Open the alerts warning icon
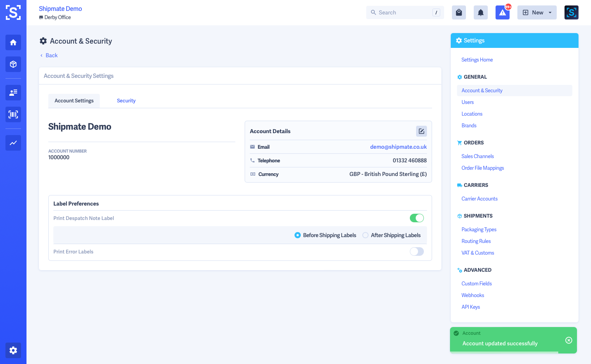The image size is (591, 364). [x=503, y=12]
